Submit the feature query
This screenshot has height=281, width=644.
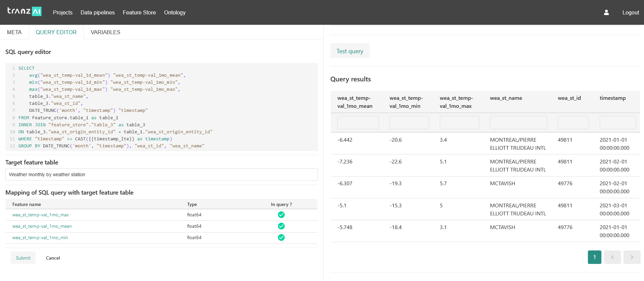23,258
